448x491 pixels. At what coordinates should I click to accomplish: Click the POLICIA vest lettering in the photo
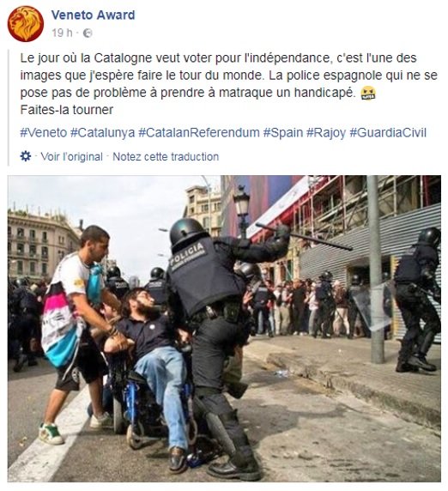[x=186, y=252]
